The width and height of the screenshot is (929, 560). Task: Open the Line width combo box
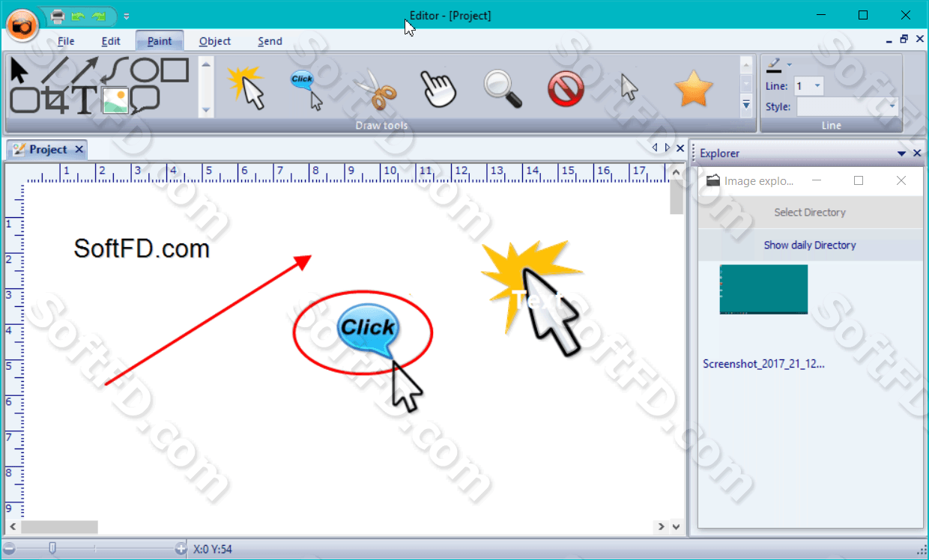pos(809,86)
